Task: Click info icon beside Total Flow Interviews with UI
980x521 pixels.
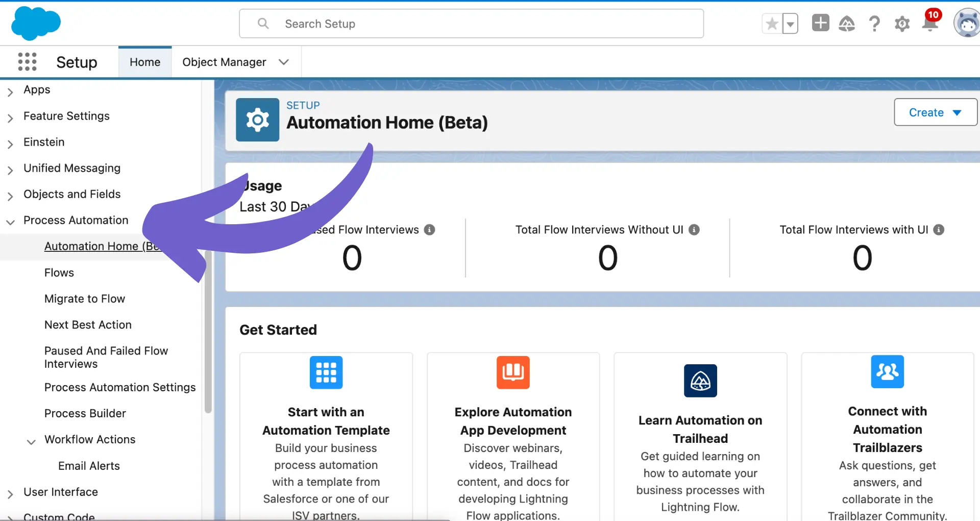Action: [939, 230]
